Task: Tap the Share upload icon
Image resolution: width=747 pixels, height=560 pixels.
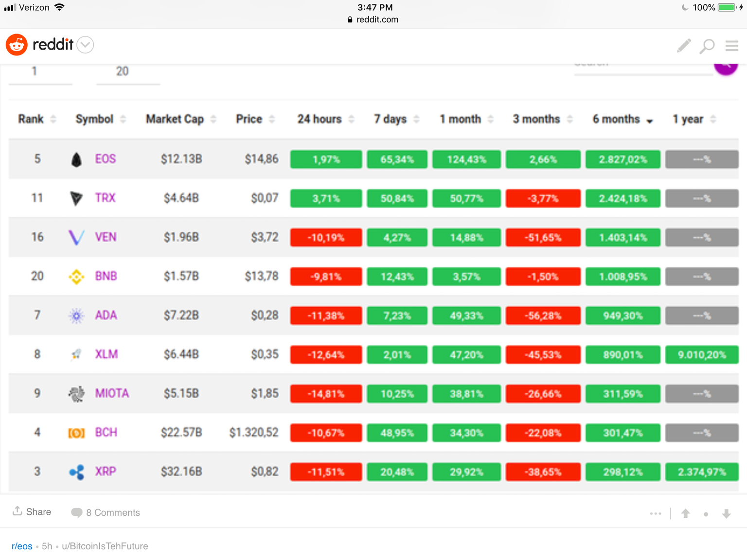Action: click(17, 511)
